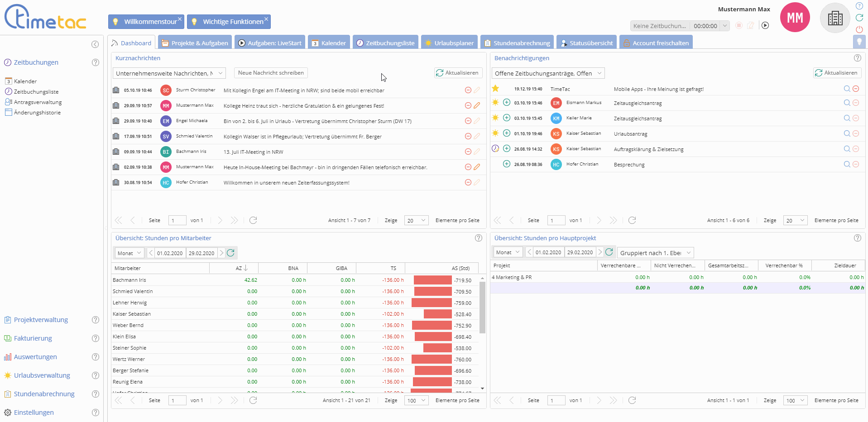868x422 pixels.
Task: Open the Gruppiert nach 1. Ebene dropdown
Action: coord(688,253)
